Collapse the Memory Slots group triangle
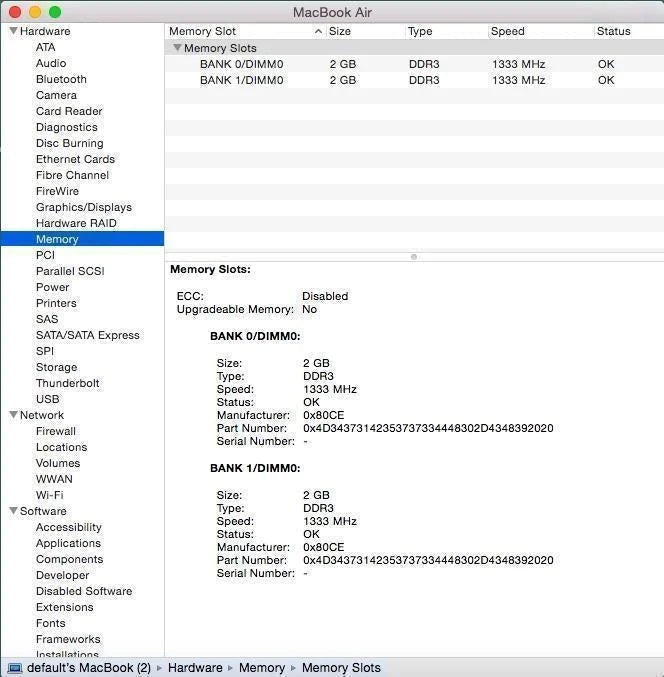 (x=177, y=48)
